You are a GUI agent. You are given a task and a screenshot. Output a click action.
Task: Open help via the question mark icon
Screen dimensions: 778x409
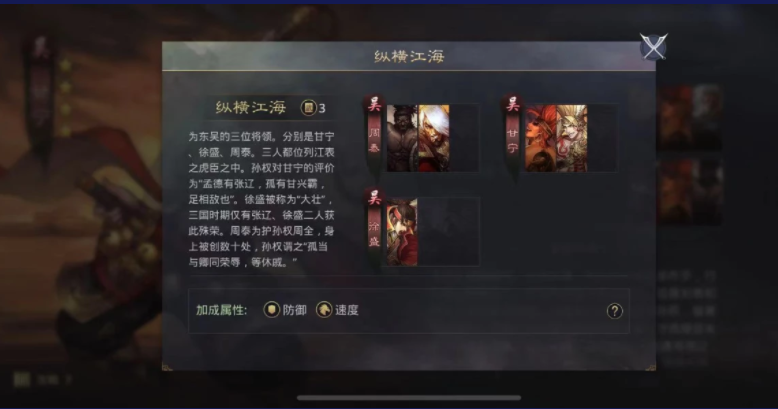click(x=614, y=311)
